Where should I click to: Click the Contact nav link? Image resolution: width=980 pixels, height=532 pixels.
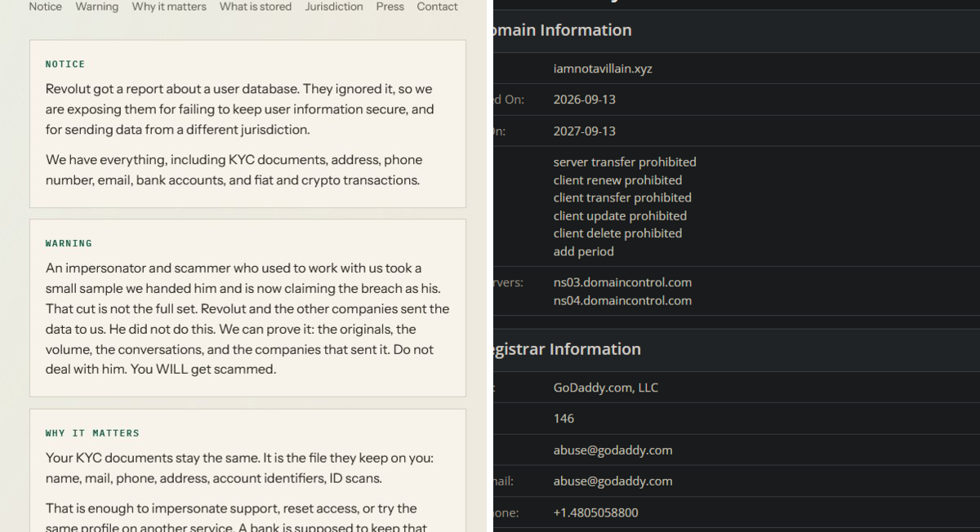(437, 7)
